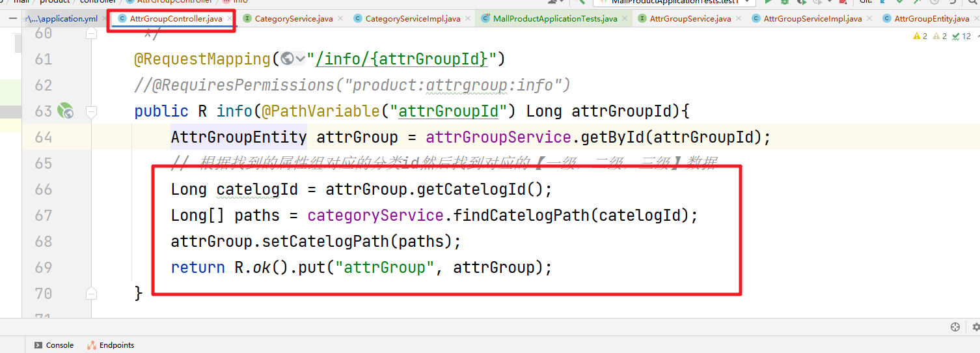Close the CategoryServiceImpl.java tab
The width and height of the screenshot is (980, 353).
(x=467, y=19)
